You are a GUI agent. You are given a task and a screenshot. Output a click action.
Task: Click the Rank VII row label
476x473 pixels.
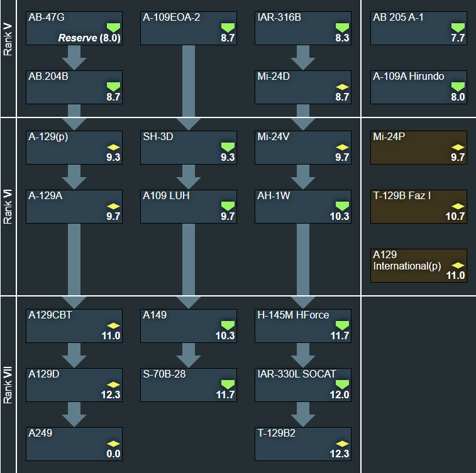coord(8,384)
